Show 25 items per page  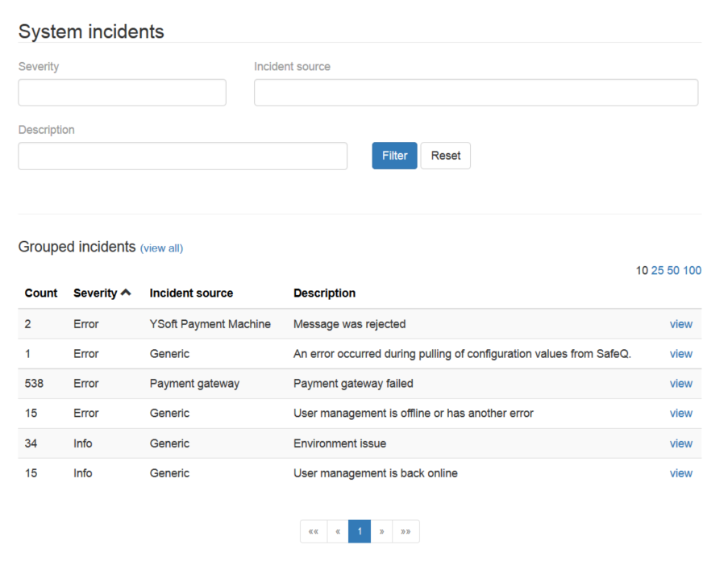tap(657, 270)
